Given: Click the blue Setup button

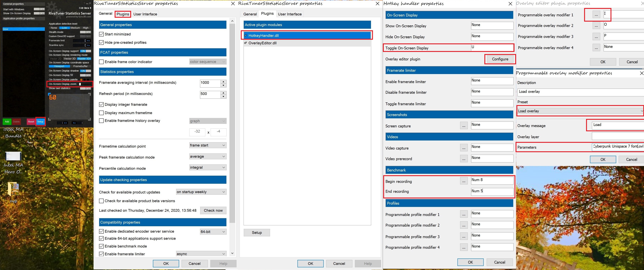Looking at the screenshot, I should [x=40, y=122].
